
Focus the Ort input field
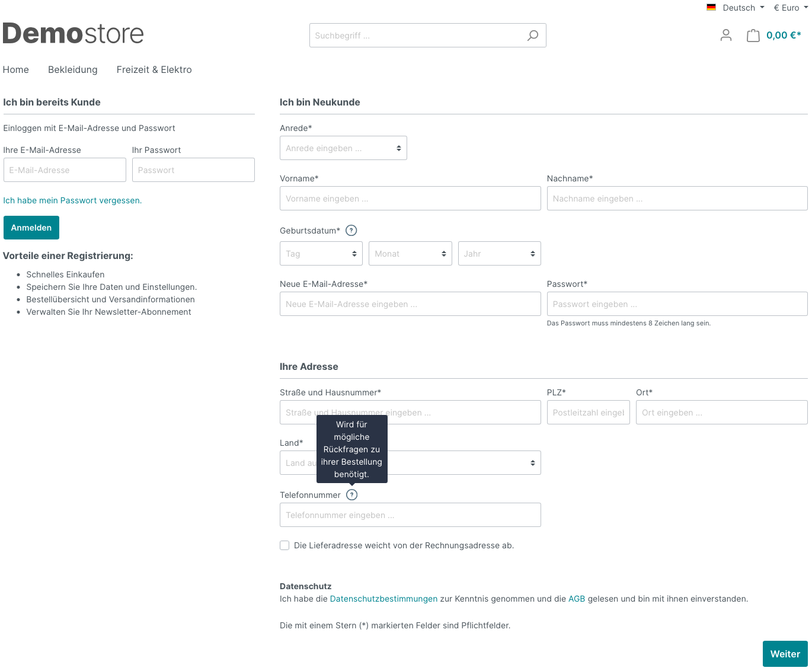pos(722,413)
